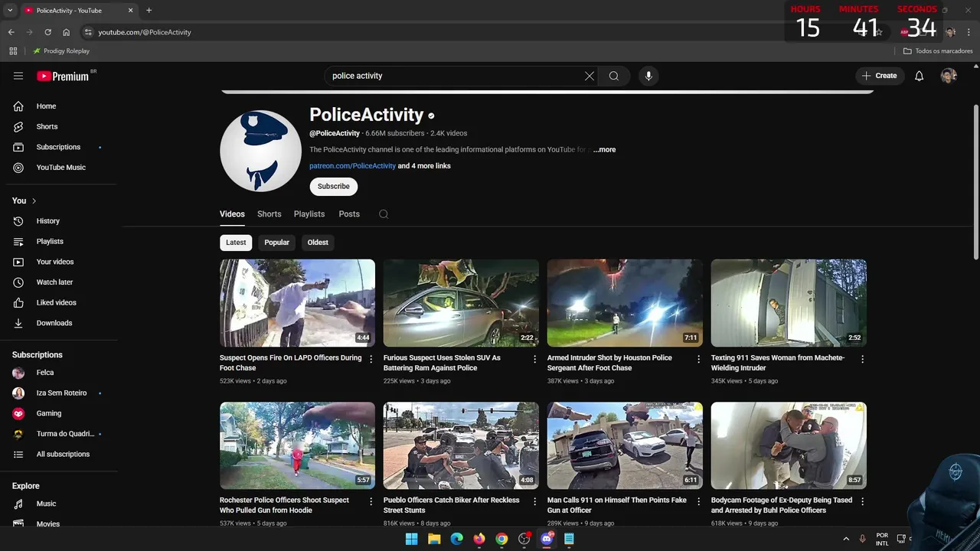
Task: Open options menu for LAPD foot chase video
Action: click(x=371, y=359)
